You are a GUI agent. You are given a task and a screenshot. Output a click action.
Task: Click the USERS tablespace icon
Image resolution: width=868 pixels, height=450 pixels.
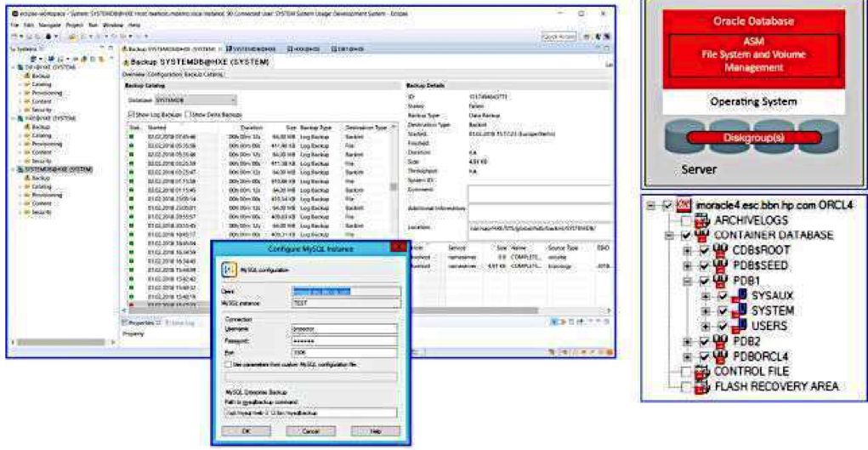739,327
